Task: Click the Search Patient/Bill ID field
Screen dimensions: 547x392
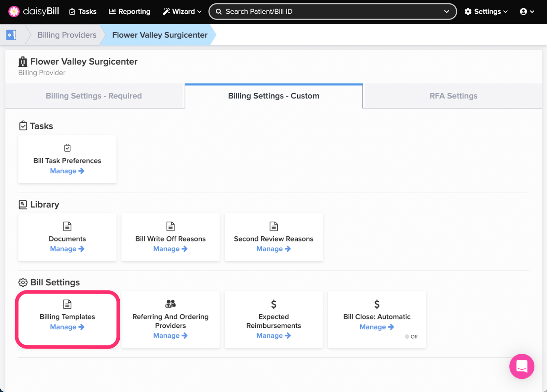Action: pyautogui.click(x=328, y=12)
